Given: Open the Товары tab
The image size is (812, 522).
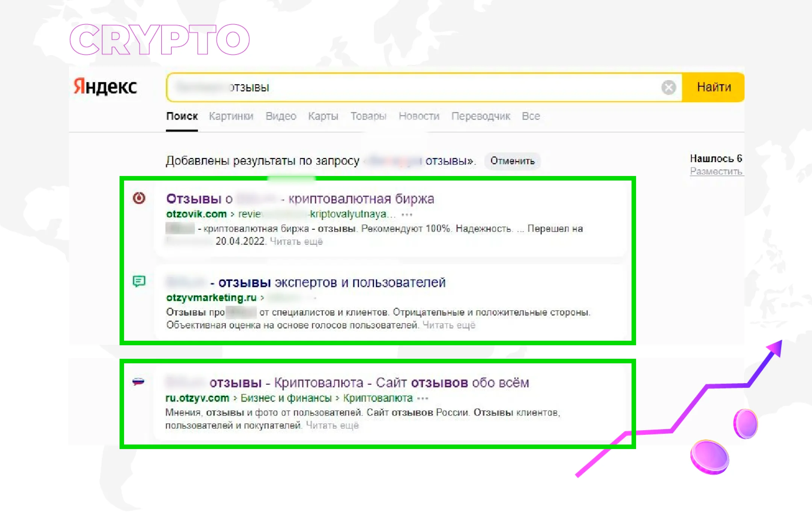Looking at the screenshot, I should coord(368,116).
